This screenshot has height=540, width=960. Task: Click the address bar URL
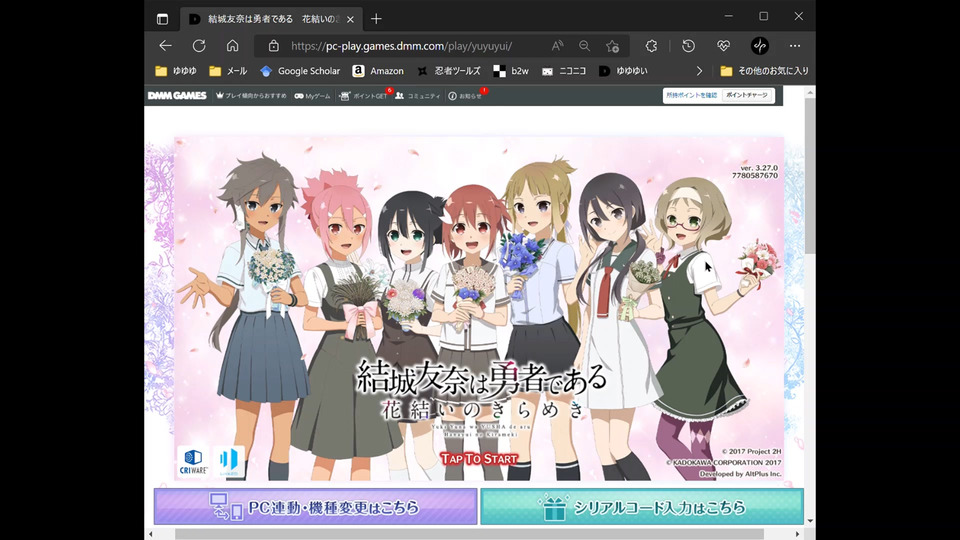[401, 46]
